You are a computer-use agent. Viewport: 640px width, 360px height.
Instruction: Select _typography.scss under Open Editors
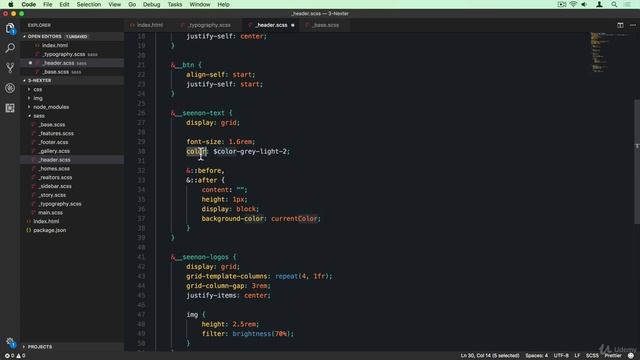click(x=64, y=54)
